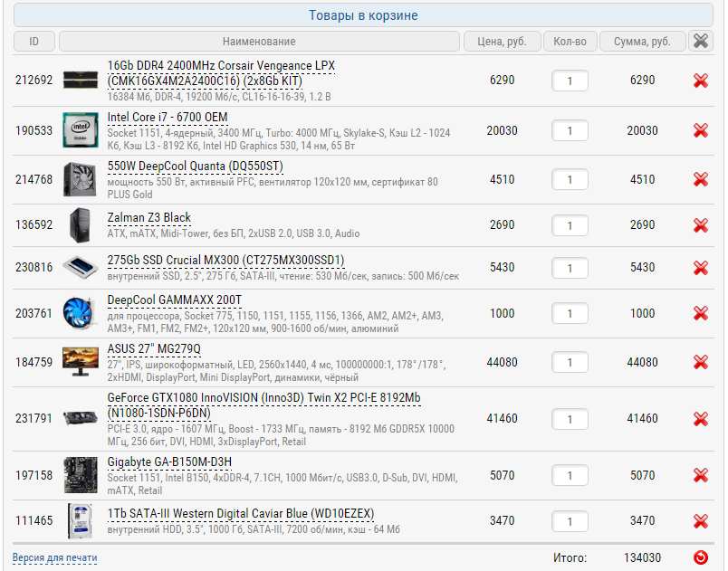Click the red recalculate total icon
This screenshot has height=571, width=728.
pos(701,557)
